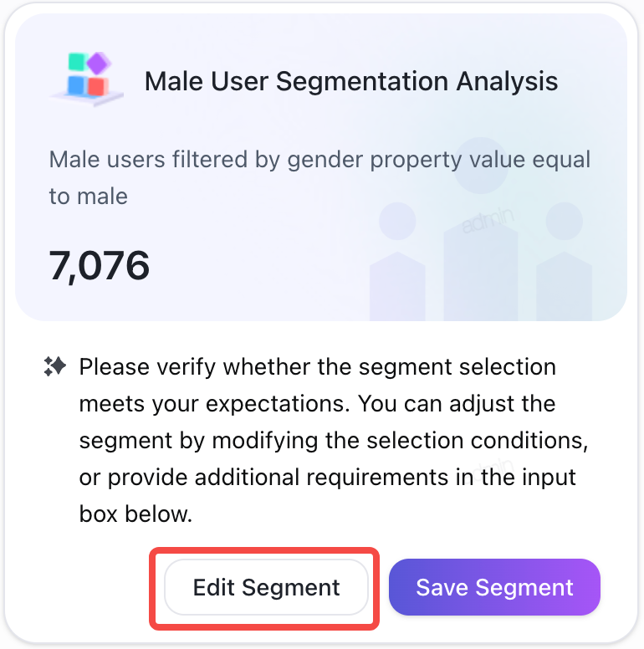This screenshot has width=644, height=649.
Task: Click the center person silhouette illustration
Action: tap(481, 229)
